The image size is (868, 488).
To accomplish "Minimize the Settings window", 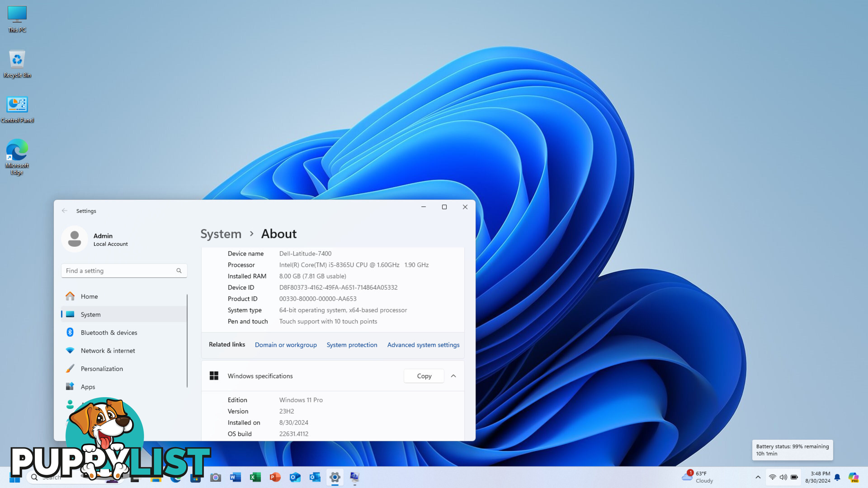I will [x=424, y=207].
